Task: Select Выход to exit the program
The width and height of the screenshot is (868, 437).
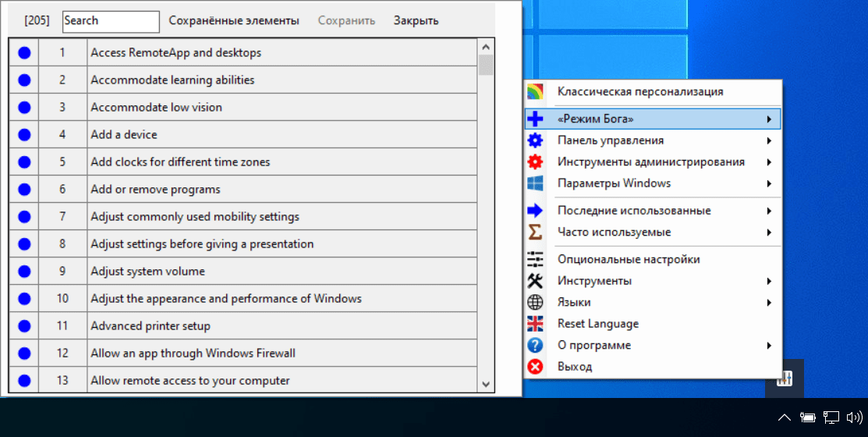Action: [x=653, y=367]
